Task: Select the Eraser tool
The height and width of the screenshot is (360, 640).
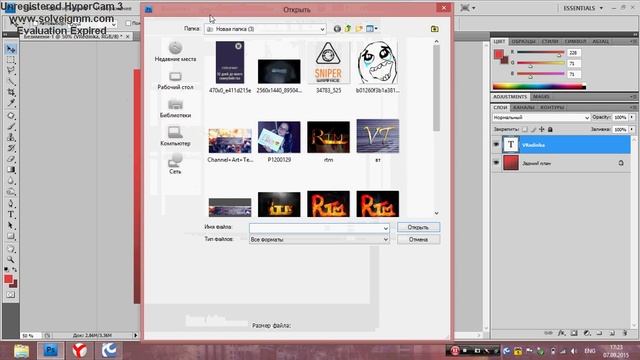Action: (11, 159)
